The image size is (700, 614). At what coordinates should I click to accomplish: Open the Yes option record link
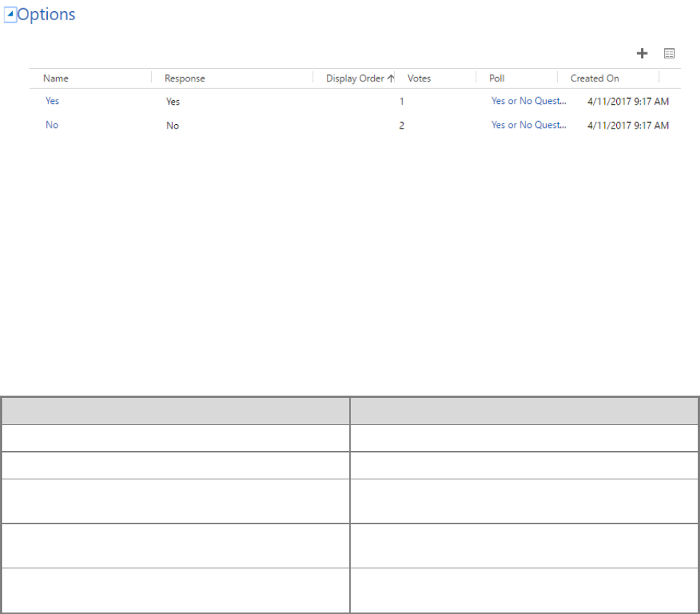tap(52, 101)
